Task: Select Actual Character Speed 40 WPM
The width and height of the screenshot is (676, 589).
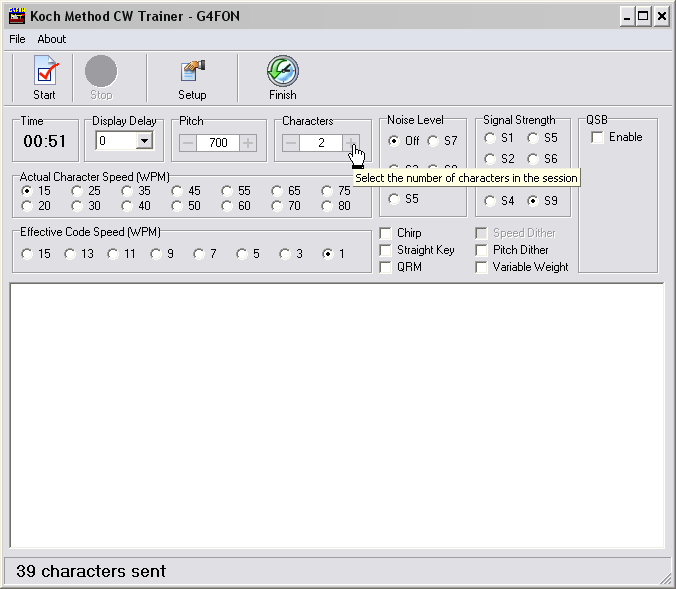Action: [127, 206]
